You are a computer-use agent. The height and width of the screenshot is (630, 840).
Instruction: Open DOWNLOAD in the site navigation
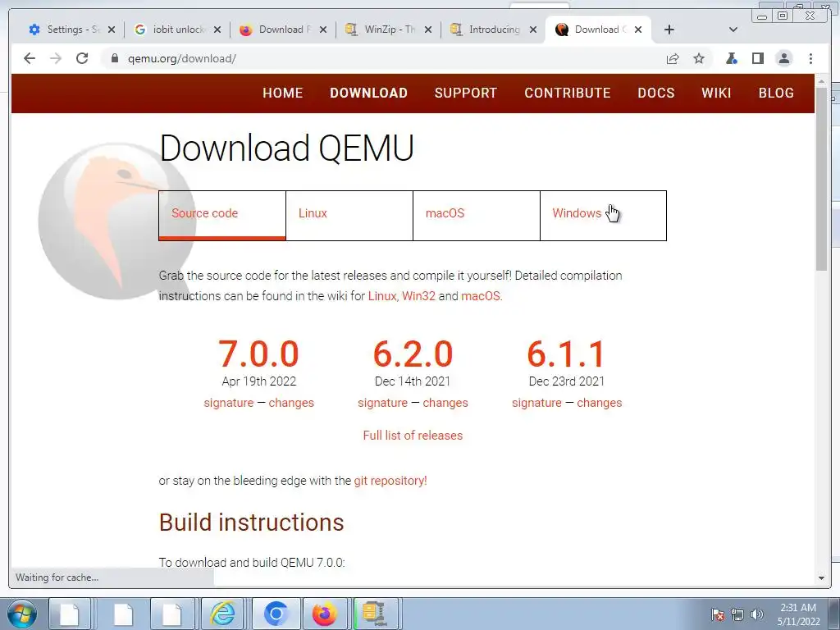(x=368, y=93)
